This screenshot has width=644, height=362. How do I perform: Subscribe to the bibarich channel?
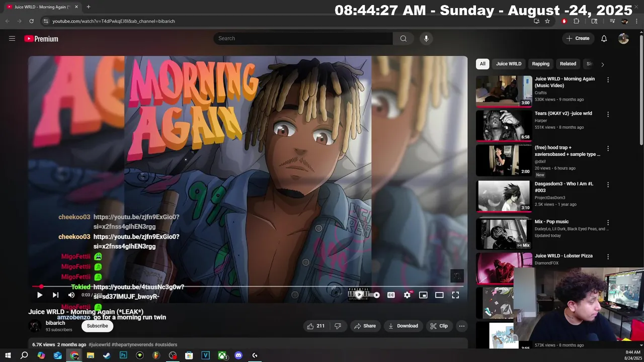click(x=97, y=326)
